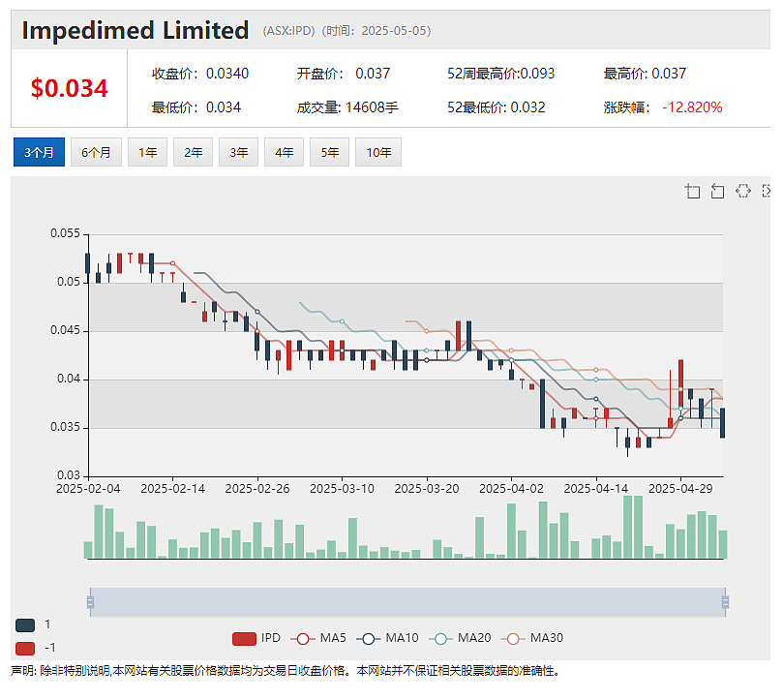Click the -12.820% change percentage
The width and height of the screenshot is (783, 700).
[x=692, y=107]
